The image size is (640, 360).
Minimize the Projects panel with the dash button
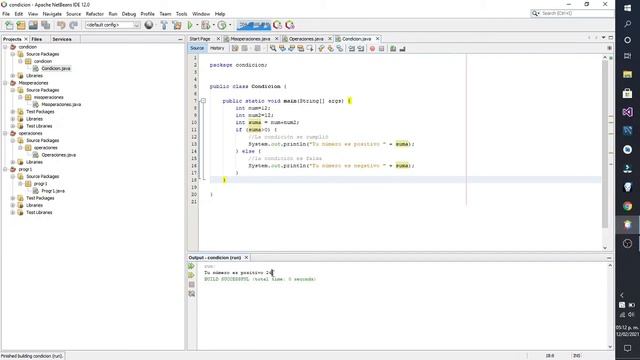(180, 39)
